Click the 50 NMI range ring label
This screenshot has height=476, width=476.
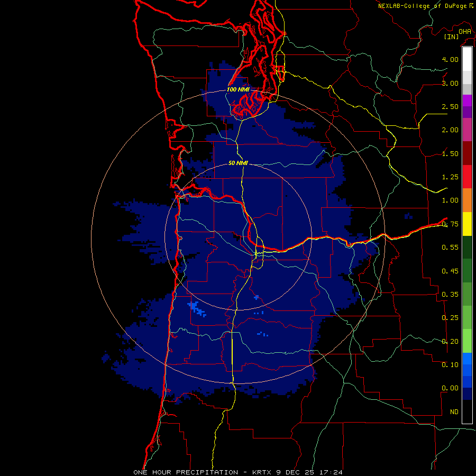coord(238,163)
